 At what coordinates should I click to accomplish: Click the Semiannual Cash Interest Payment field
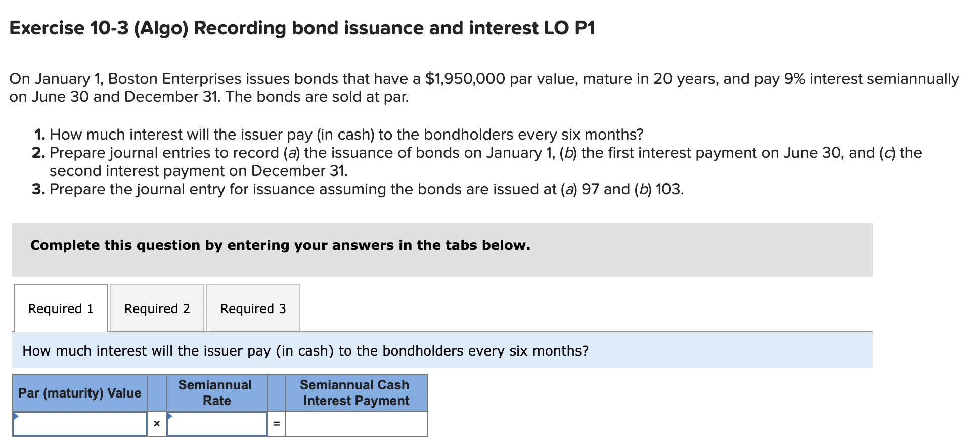pyautogui.click(x=357, y=423)
